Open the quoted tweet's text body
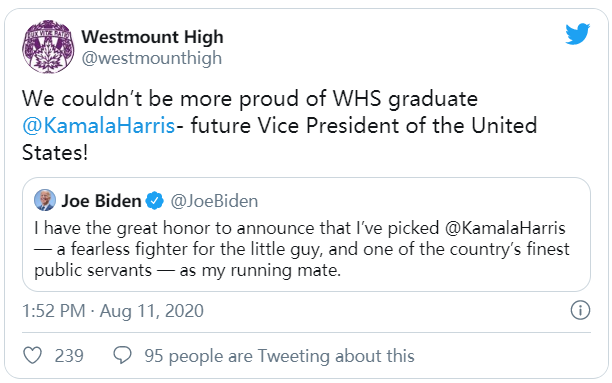The width and height of the screenshot is (612, 383). pyautogui.click(x=302, y=249)
